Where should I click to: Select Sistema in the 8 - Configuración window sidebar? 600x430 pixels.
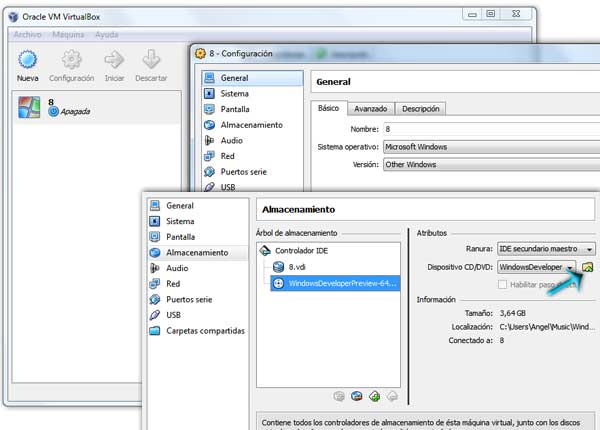(x=253, y=94)
